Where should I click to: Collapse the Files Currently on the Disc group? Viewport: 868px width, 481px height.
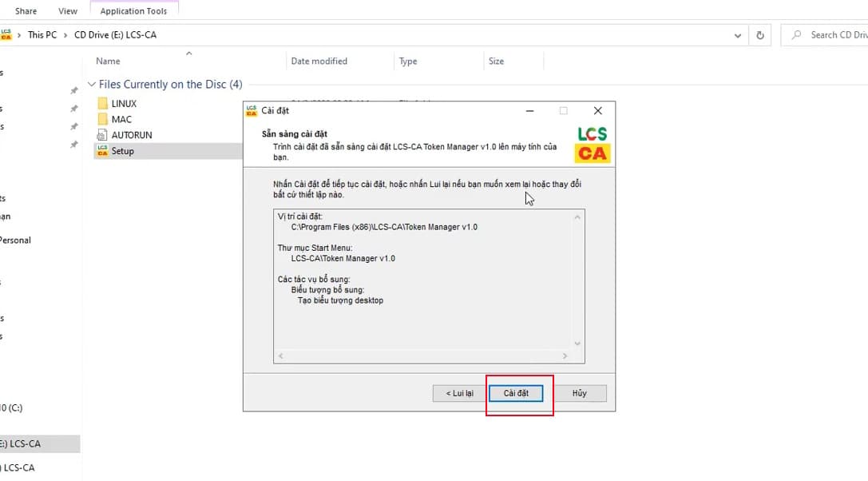pos(92,85)
